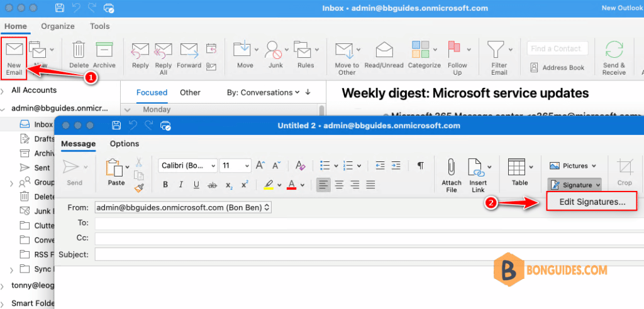Toggle Italic formatting
The image size is (644, 309).
[180, 185]
